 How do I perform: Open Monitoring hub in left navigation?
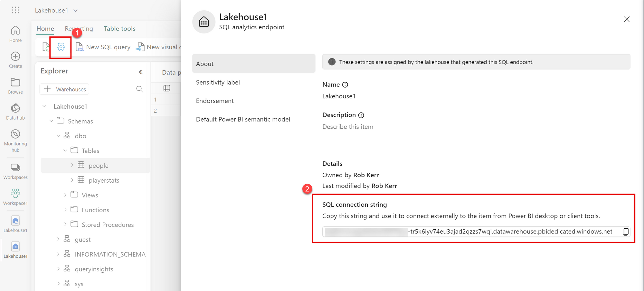coord(15,141)
